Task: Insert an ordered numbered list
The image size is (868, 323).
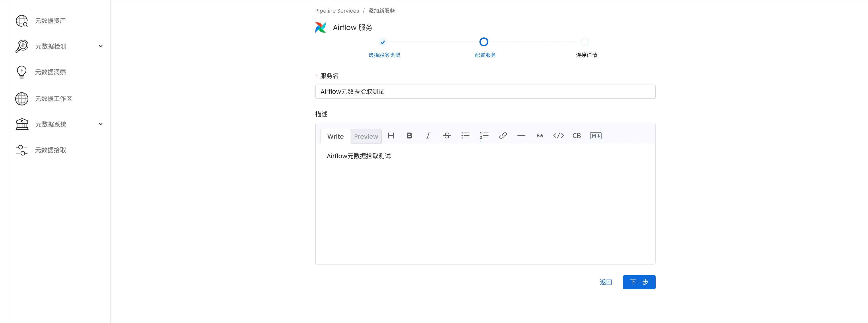Action: 484,136
